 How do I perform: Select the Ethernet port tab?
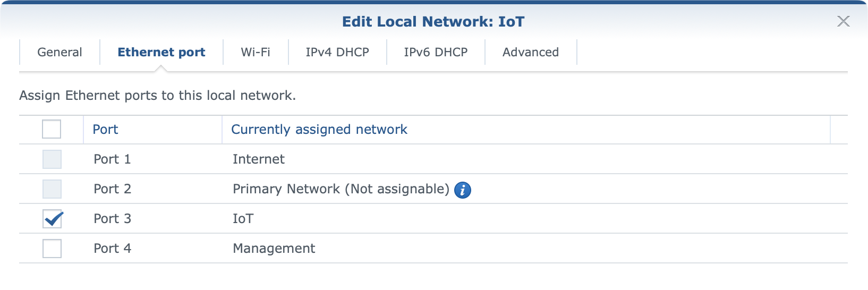click(161, 52)
